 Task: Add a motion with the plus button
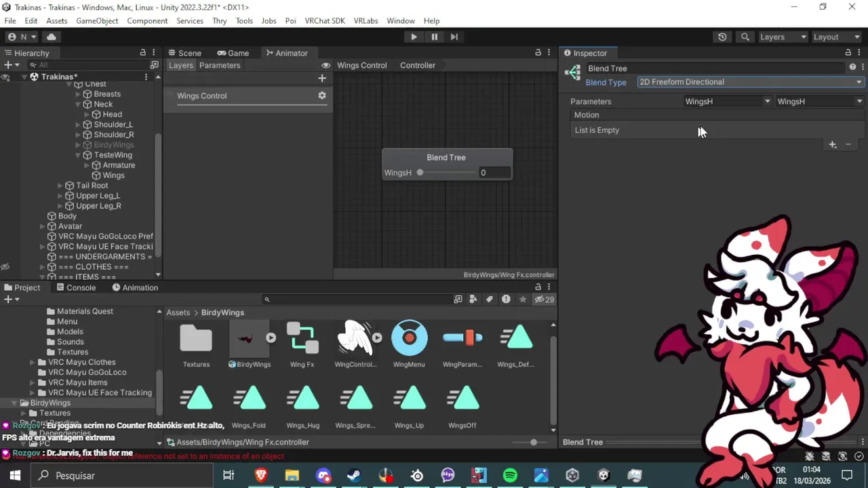coord(833,144)
